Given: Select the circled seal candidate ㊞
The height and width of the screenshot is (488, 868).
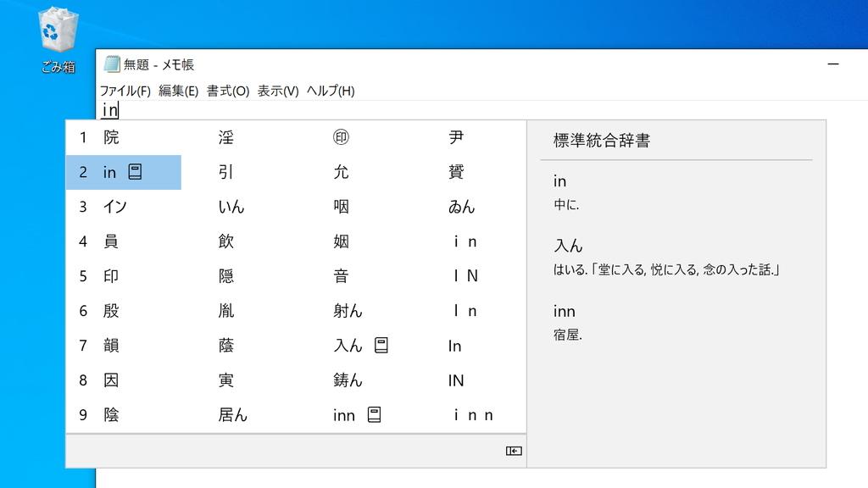Looking at the screenshot, I should point(342,137).
